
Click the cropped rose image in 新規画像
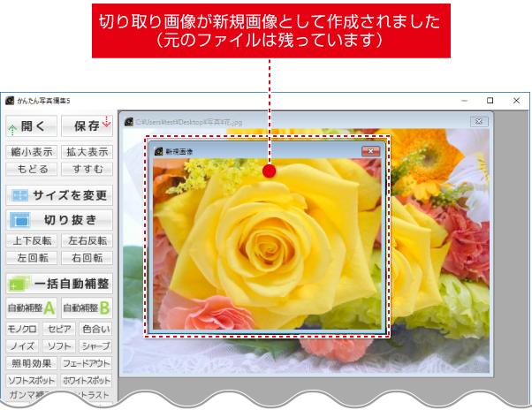click(267, 244)
